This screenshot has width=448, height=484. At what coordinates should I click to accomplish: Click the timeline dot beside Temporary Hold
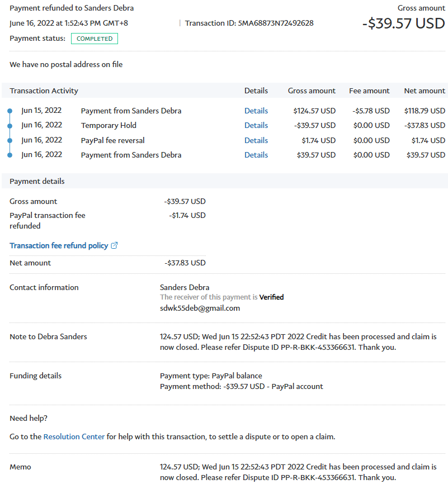click(10, 126)
